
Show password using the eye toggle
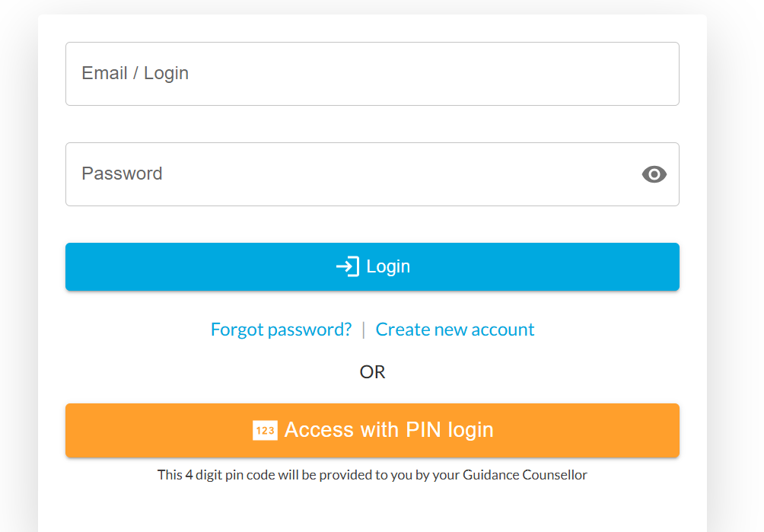pos(654,174)
